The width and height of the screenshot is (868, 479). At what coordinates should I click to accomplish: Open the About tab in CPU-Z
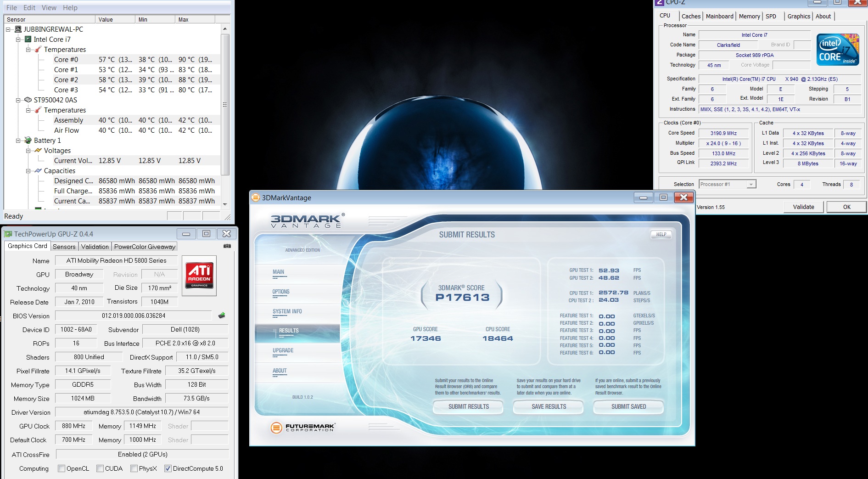pyautogui.click(x=823, y=16)
